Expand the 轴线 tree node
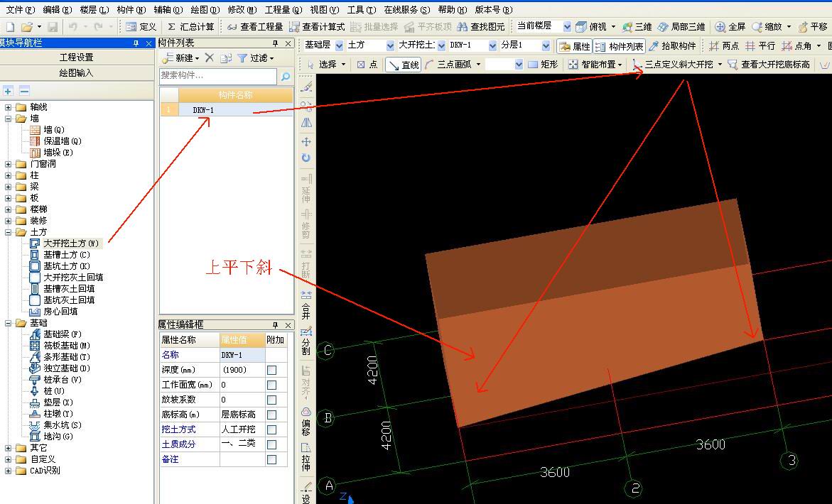The width and height of the screenshot is (832, 504). pos(8,107)
